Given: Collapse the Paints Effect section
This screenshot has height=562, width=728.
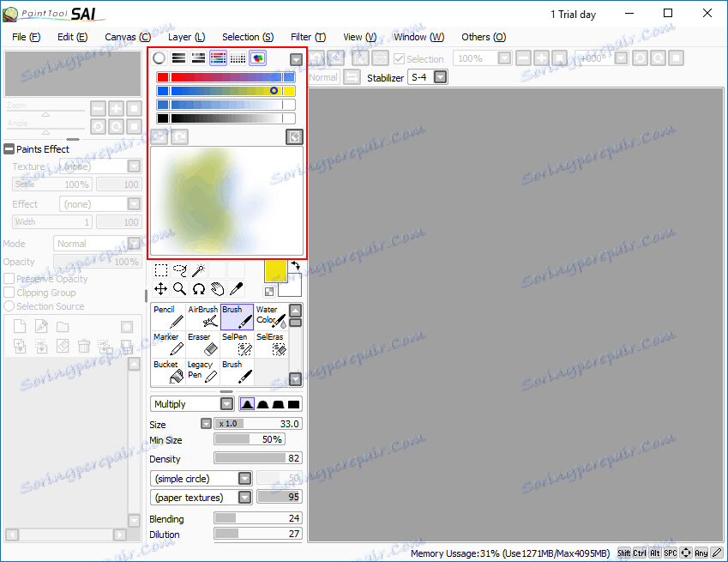Looking at the screenshot, I should tap(9, 149).
